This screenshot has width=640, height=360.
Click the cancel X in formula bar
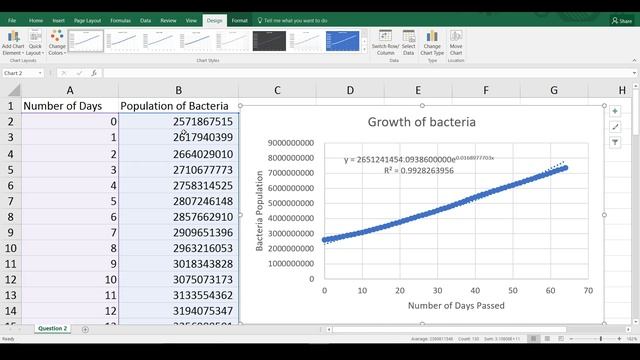(64, 73)
